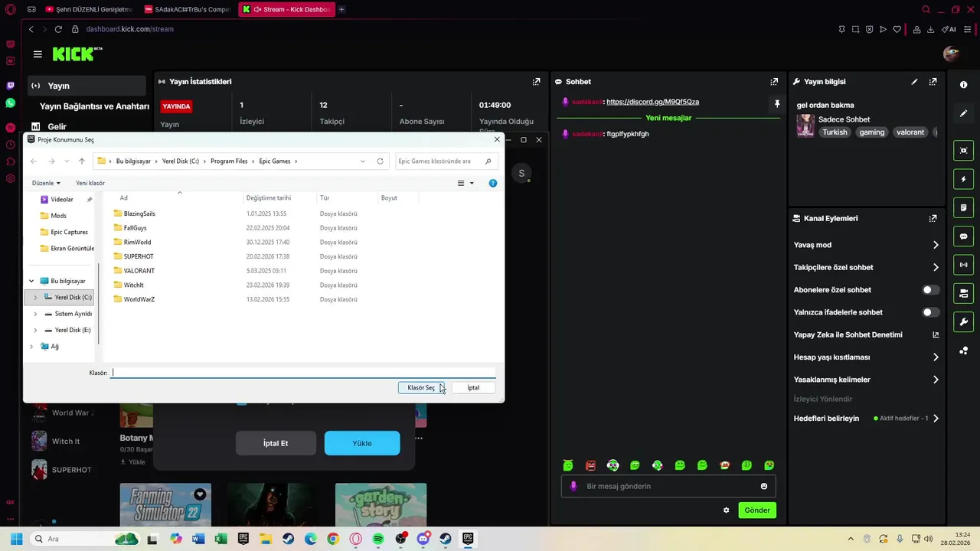Image resolution: width=980 pixels, height=551 pixels.
Task: Click the Yükle button in Epic window
Action: 362,443
